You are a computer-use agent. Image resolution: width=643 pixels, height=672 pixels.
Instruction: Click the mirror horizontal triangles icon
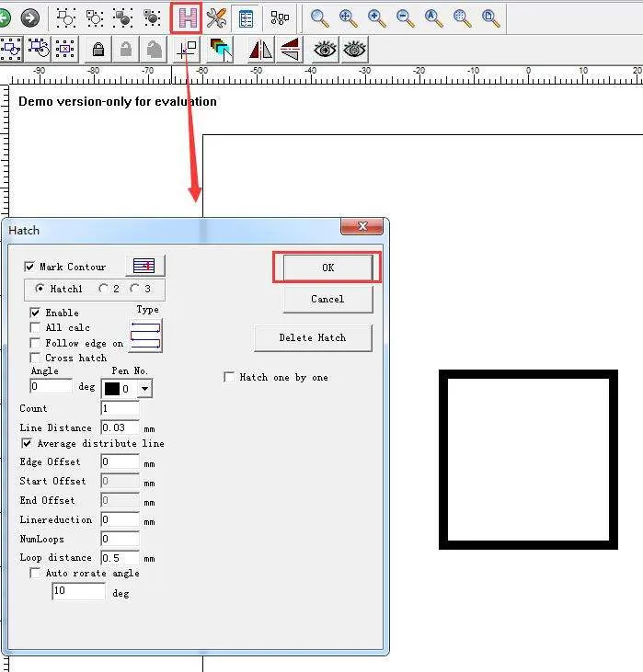261,50
